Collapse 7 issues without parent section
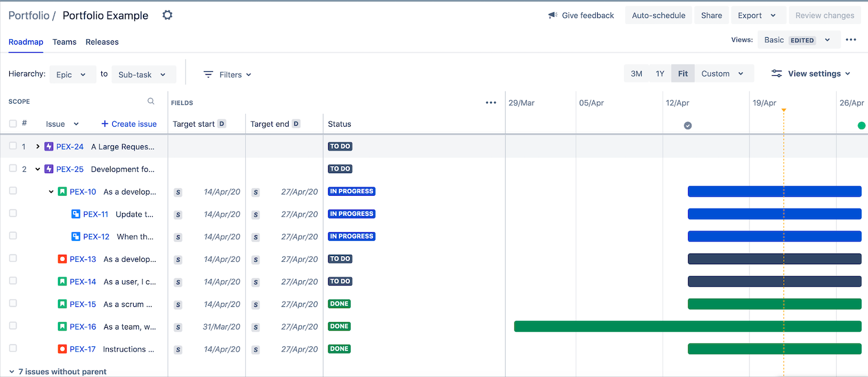This screenshot has width=868, height=377. (x=12, y=372)
